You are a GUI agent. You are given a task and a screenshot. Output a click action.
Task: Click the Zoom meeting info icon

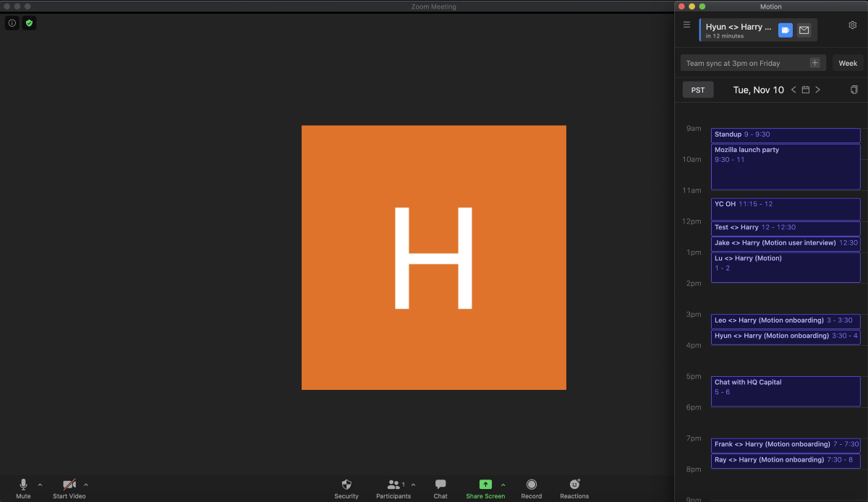[x=12, y=23]
